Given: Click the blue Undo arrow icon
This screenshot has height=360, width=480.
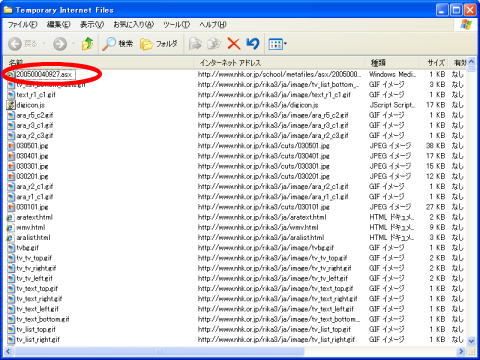Looking at the screenshot, I should tap(253, 44).
